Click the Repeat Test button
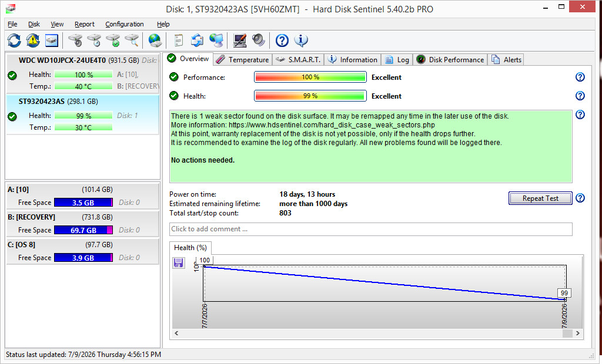 click(x=540, y=198)
